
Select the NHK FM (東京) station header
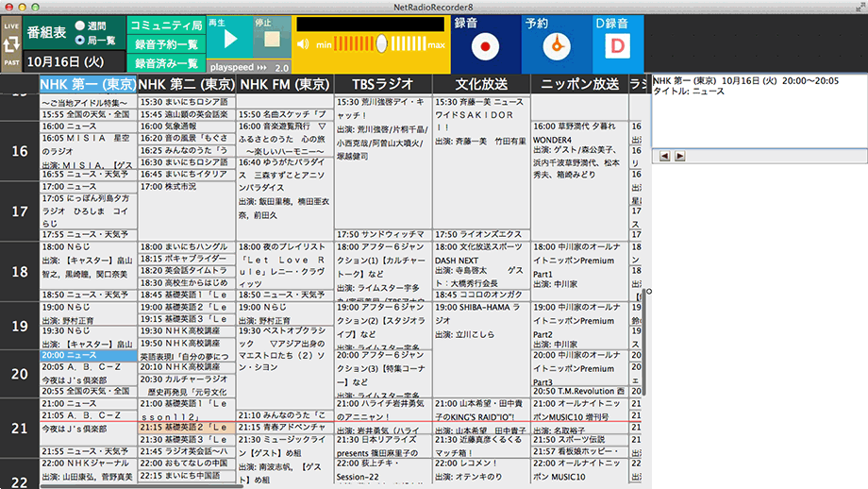click(x=285, y=84)
